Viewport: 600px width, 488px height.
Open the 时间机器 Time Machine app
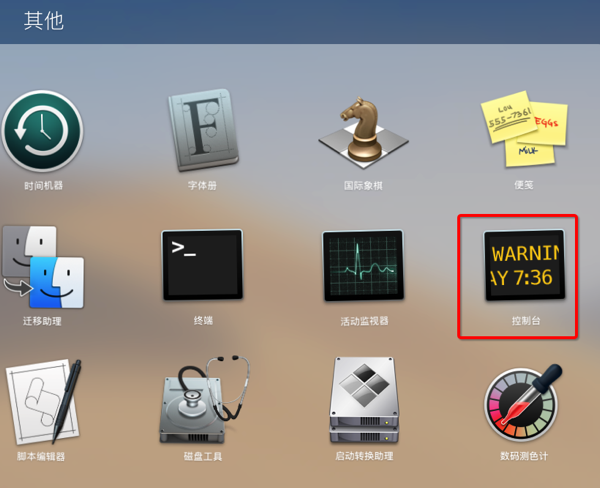tap(42, 131)
